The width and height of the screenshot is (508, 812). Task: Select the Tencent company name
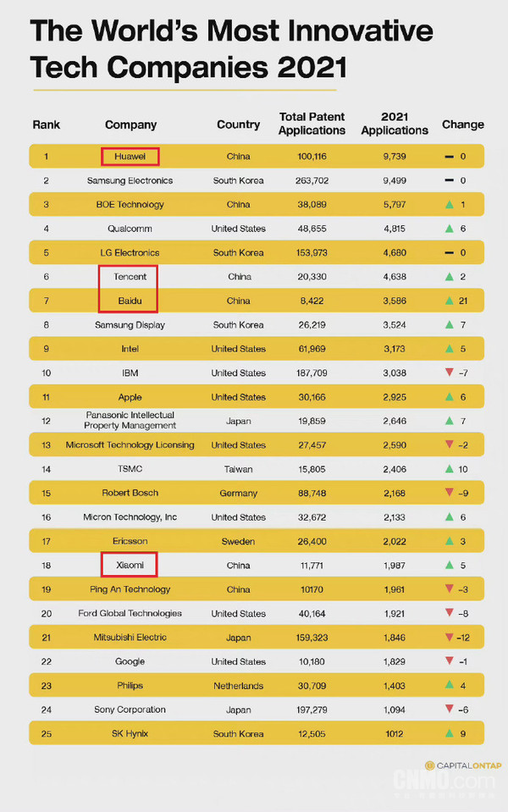click(130, 277)
